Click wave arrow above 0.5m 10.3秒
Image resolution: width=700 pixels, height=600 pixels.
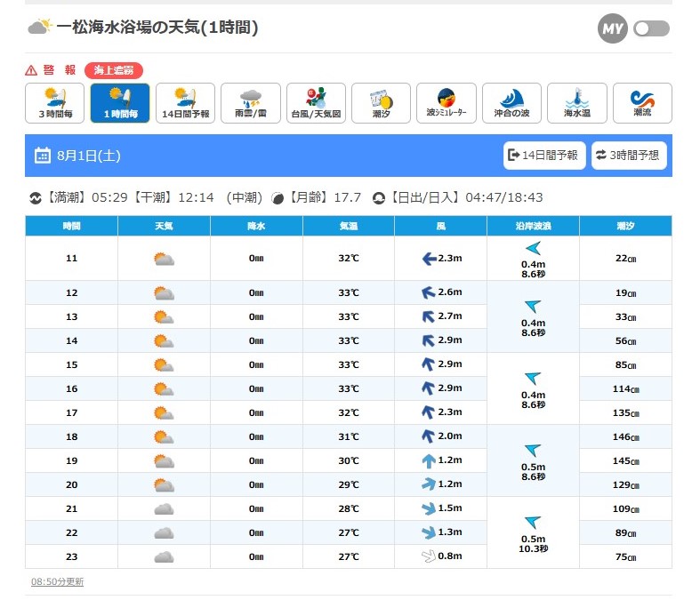[x=533, y=523]
